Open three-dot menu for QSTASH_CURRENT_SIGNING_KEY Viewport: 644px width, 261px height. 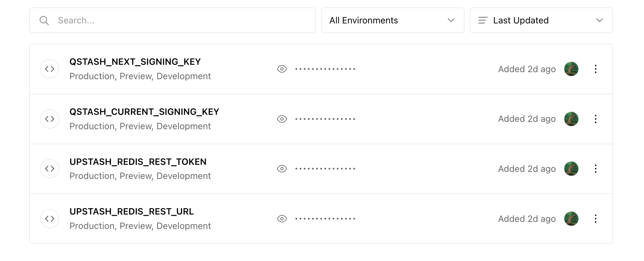[595, 119]
